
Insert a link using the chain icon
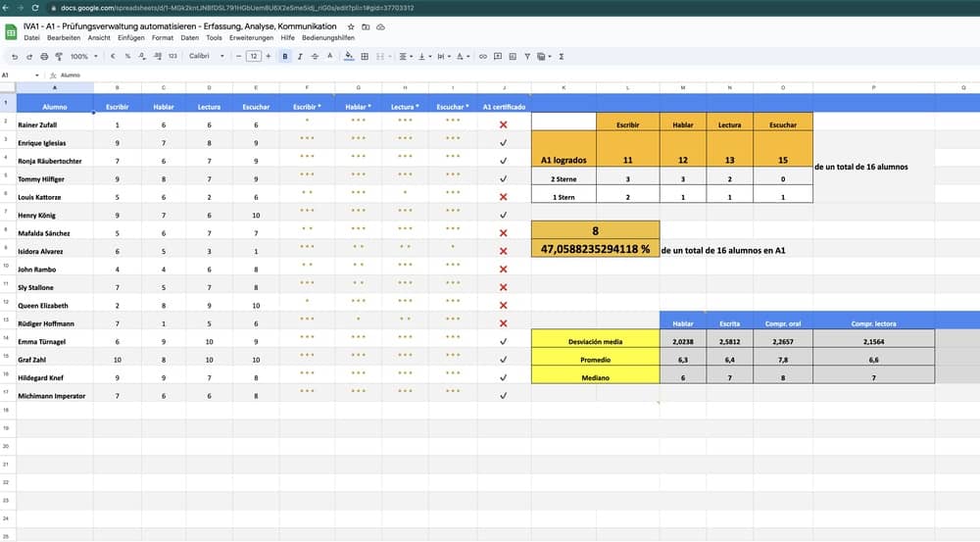(482, 57)
